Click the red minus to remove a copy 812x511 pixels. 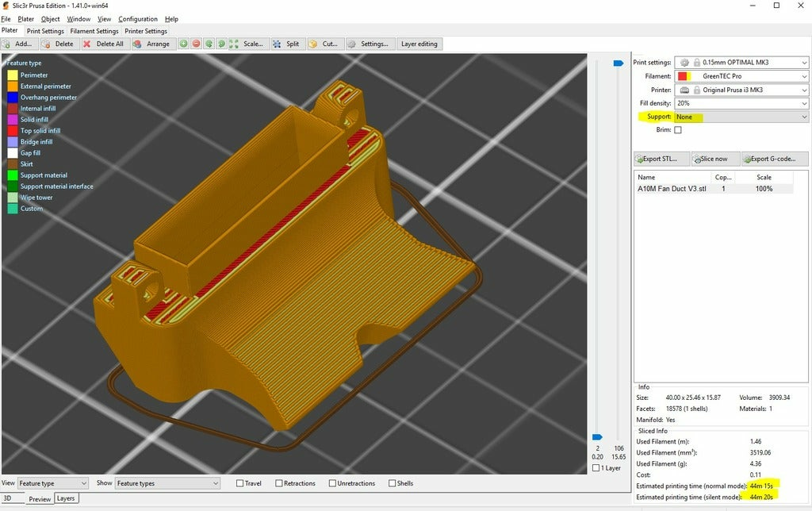coord(196,44)
